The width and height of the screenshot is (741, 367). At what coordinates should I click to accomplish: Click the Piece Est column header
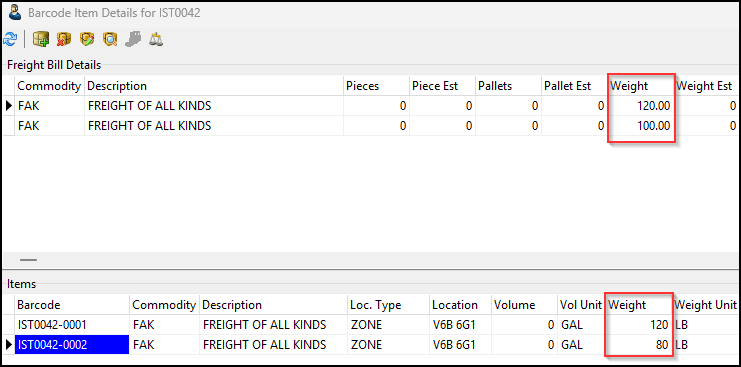pos(442,86)
